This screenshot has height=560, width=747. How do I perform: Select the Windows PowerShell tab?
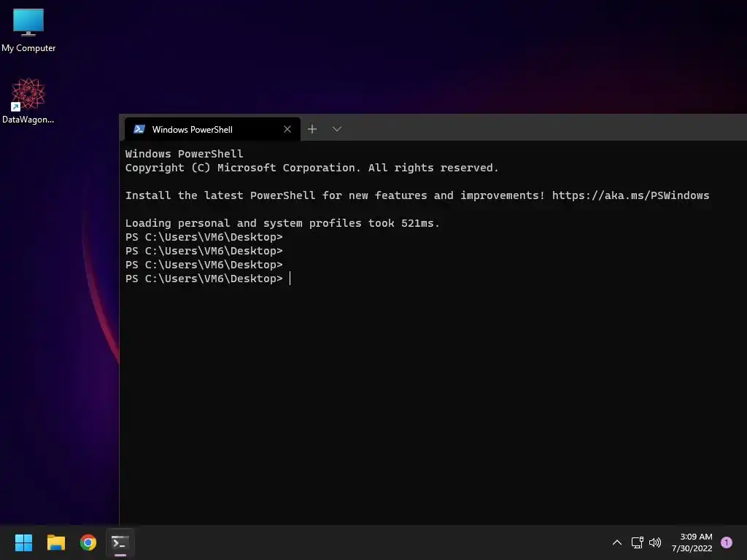[212, 130]
